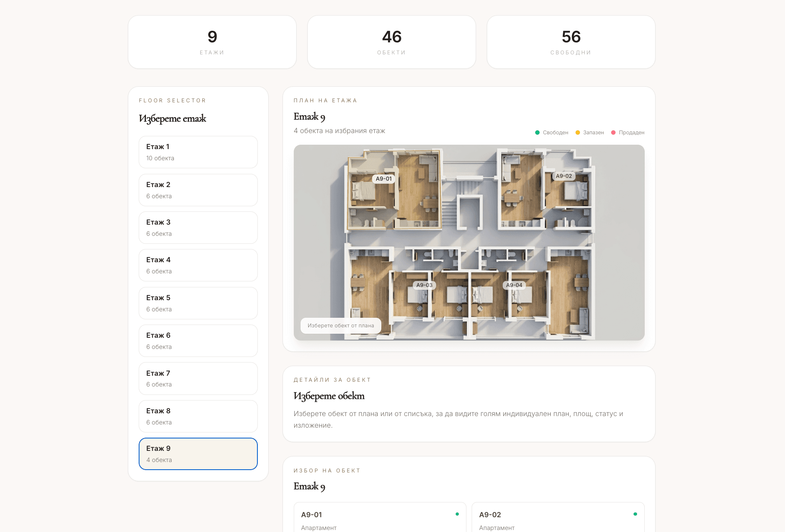Click the 56 Свободни stat card
The width and height of the screenshot is (785, 532).
(x=571, y=42)
